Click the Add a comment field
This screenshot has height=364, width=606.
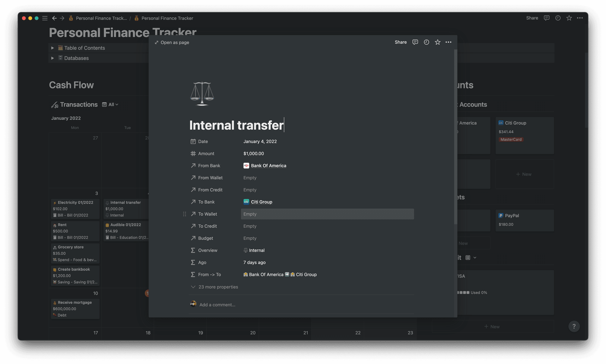tap(217, 304)
